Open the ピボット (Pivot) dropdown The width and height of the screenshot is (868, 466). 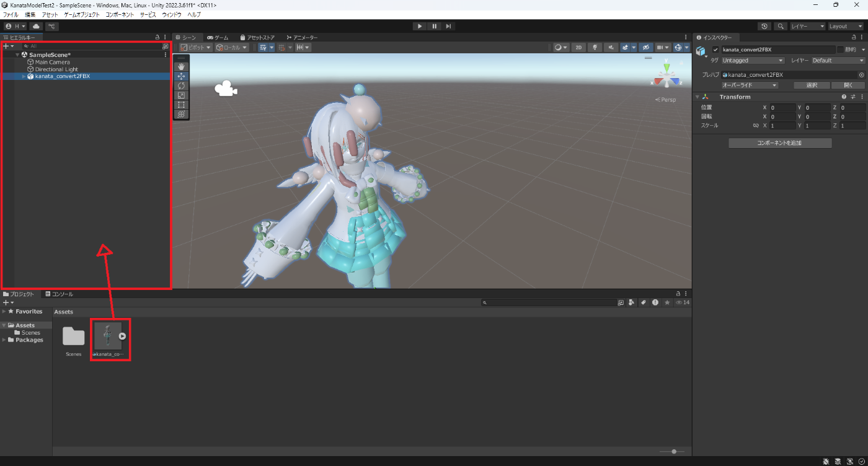[196, 47]
